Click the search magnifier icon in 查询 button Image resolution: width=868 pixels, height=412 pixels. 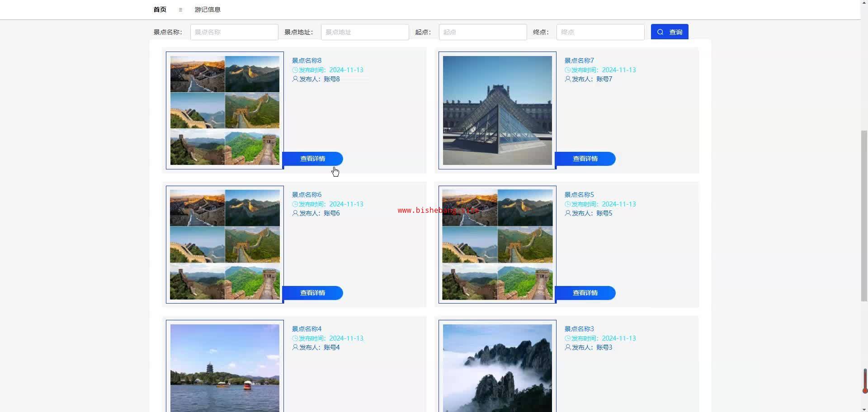[x=660, y=32]
